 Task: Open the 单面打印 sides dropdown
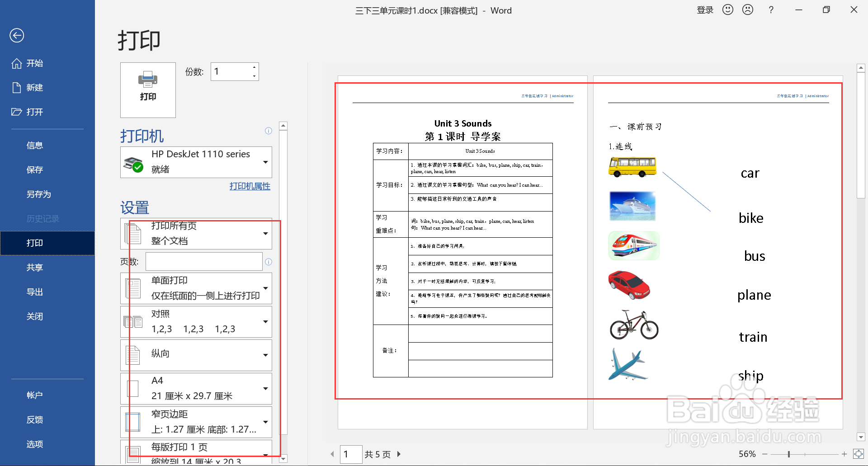196,288
